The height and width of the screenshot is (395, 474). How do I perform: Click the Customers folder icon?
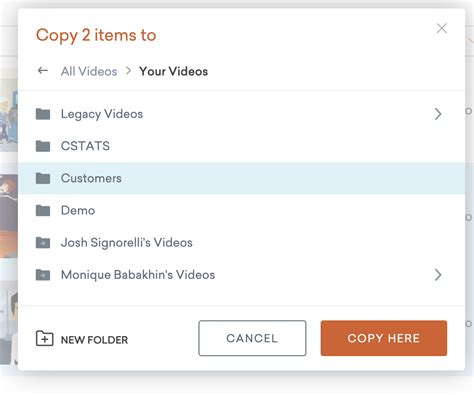(43, 178)
